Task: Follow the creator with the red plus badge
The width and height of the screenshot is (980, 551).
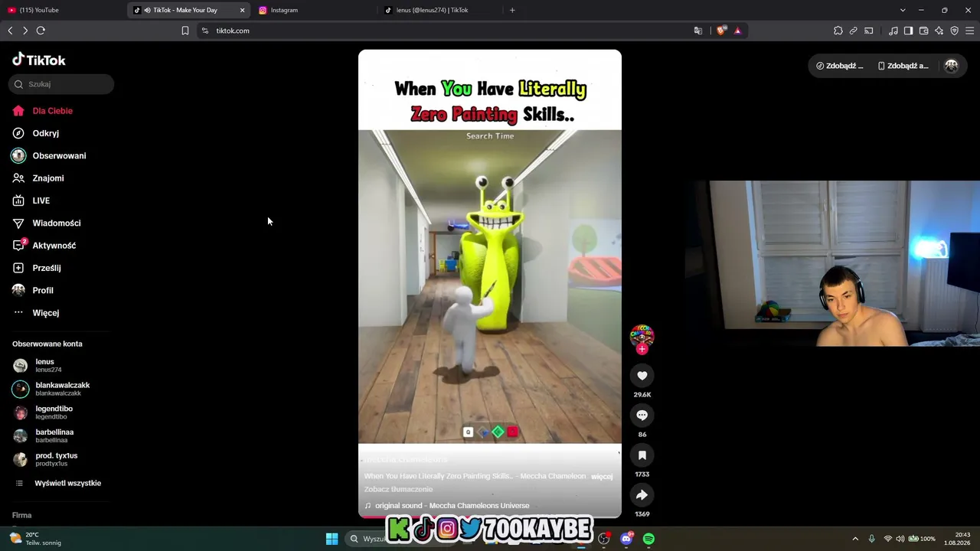Action: 642,349
